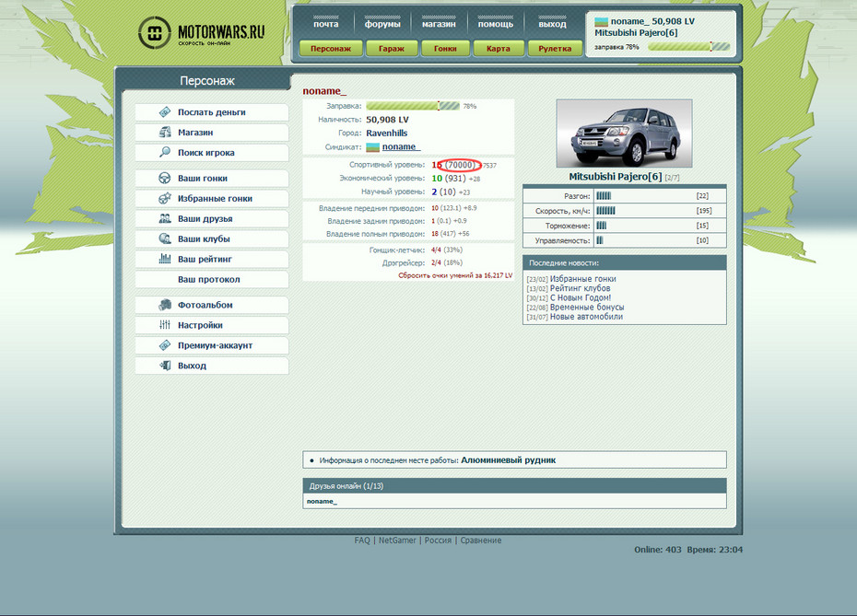This screenshot has width=857, height=616.
Task: Switch to the Гонки tab
Action: [x=445, y=49]
